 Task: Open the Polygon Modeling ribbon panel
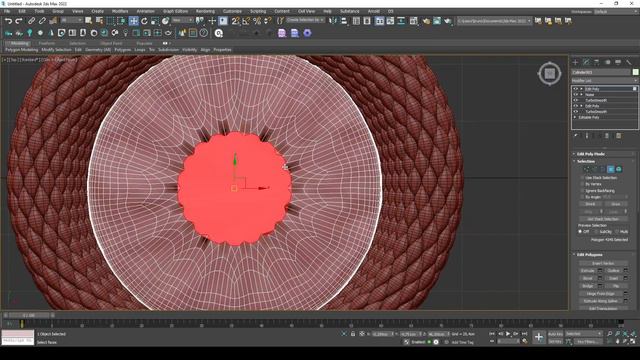[21, 50]
